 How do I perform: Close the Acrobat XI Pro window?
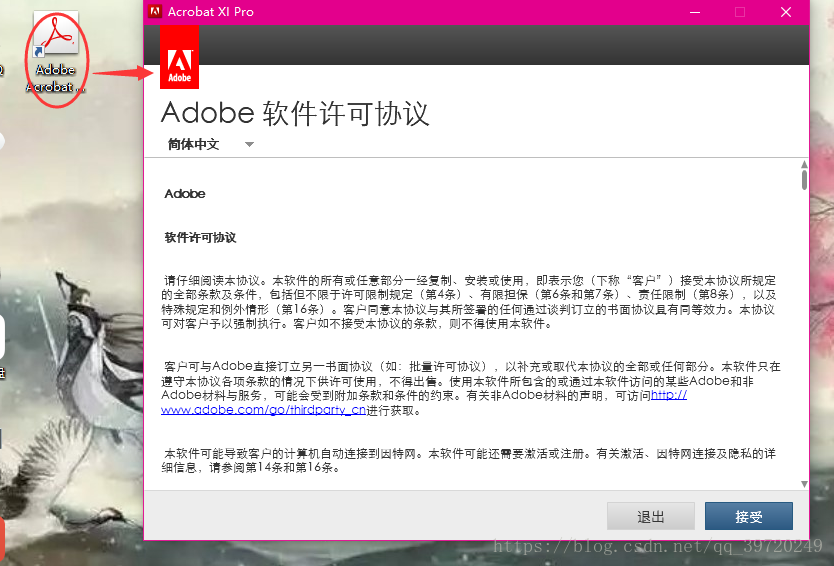(786, 12)
